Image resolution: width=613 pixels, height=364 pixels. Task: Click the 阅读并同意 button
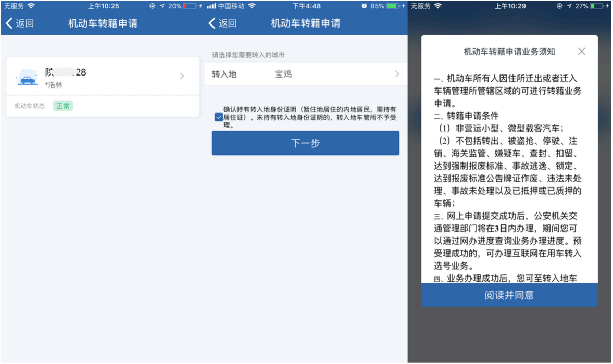(x=509, y=295)
